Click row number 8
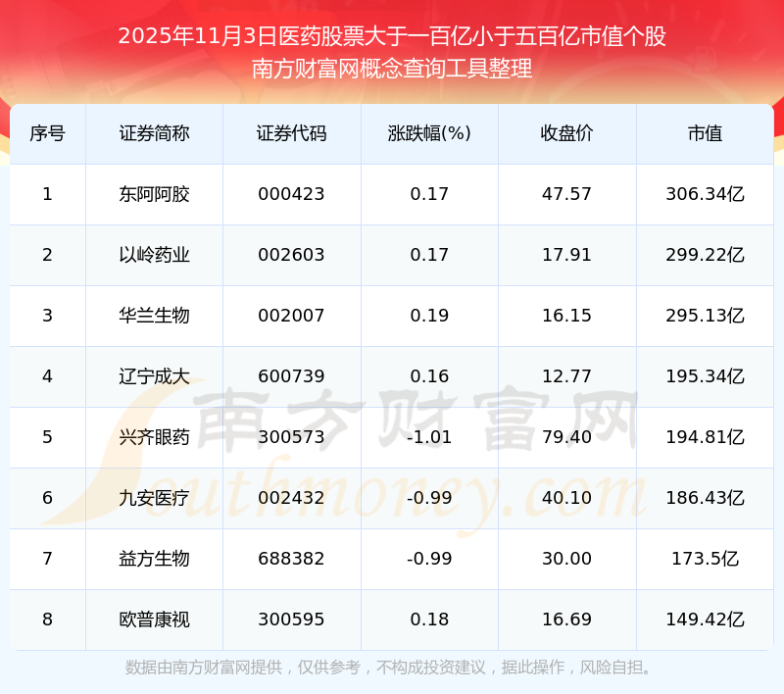The width and height of the screenshot is (784, 694). (x=47, y=620)
